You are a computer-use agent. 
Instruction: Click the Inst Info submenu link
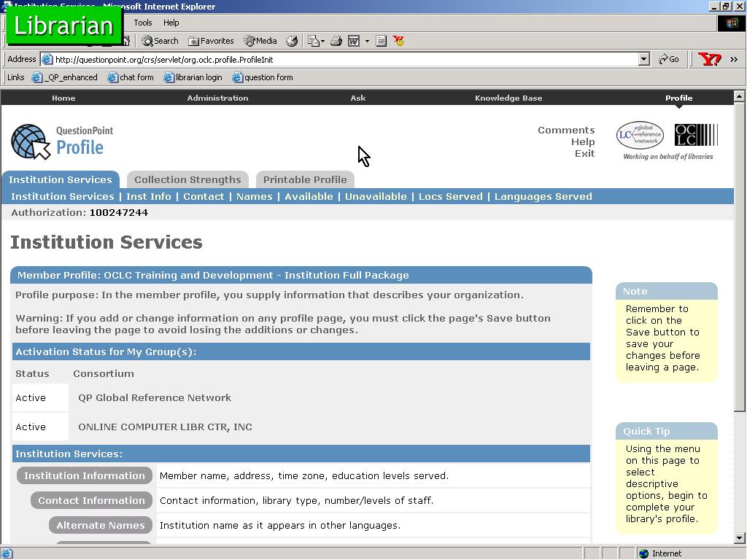pyautogui.click(x=149, y=196)
